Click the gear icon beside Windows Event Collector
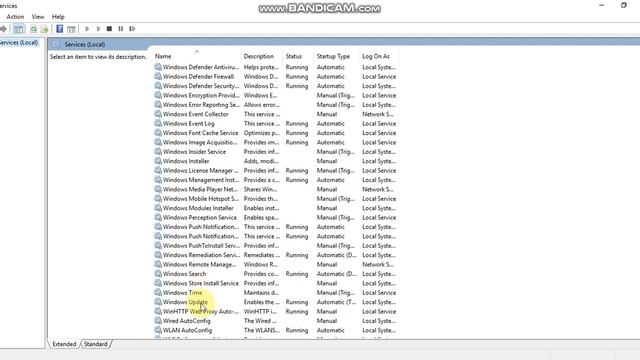Screen dimensions: 640x360 (x=158, y=114)
